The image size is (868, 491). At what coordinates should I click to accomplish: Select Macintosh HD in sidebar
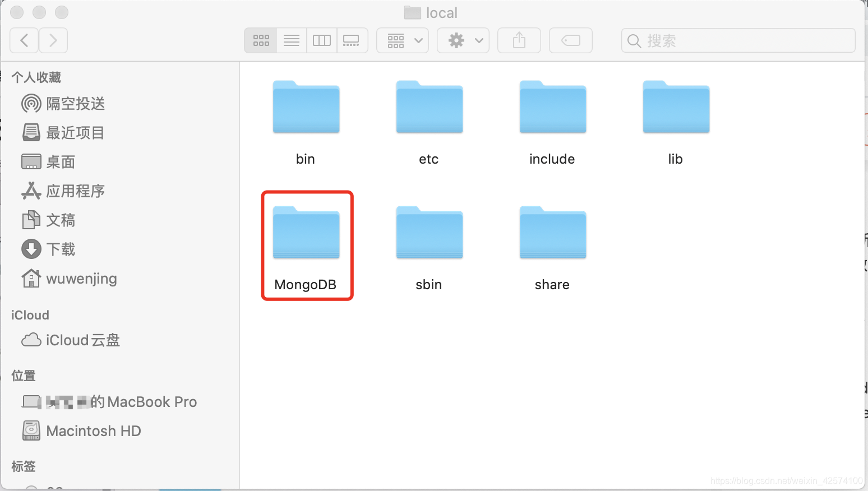82,431
